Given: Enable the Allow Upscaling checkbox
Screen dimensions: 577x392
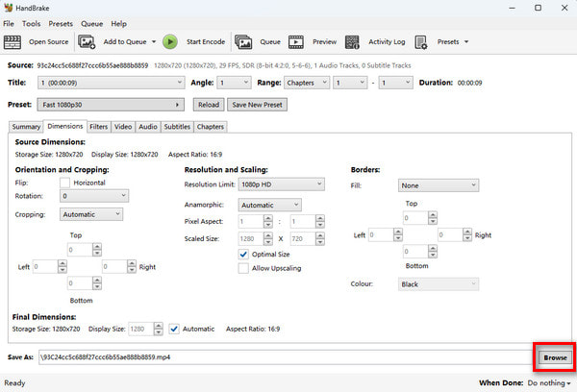Looking at the screenshot, I should (244, 269).
